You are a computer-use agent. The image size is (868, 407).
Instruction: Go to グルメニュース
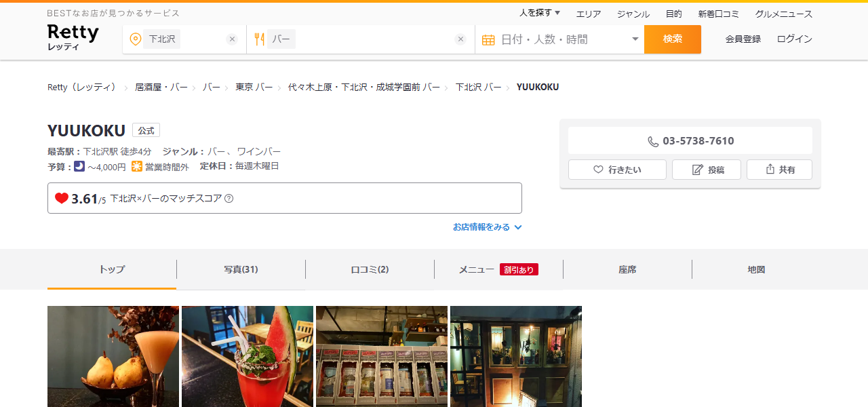(784, 14)
